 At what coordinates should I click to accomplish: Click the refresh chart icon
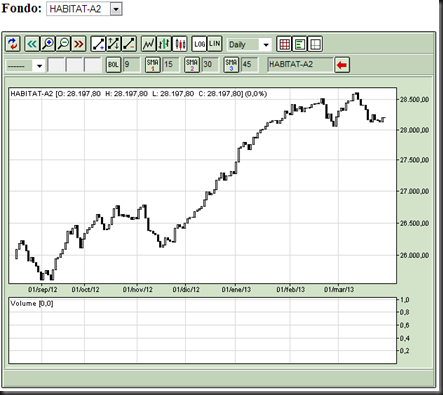tap(13, 44)
